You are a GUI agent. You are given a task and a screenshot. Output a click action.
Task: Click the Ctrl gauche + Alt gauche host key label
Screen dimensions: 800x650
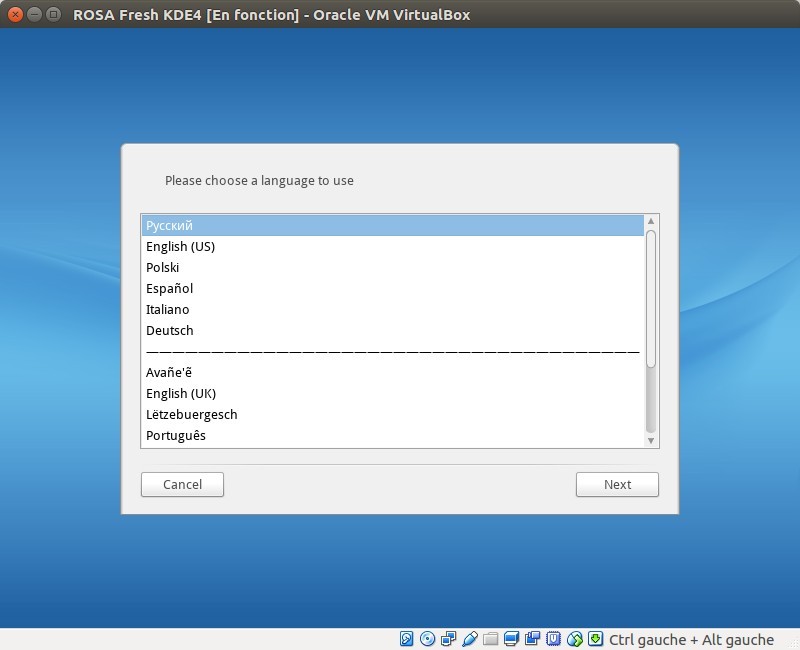click(691, 639)
